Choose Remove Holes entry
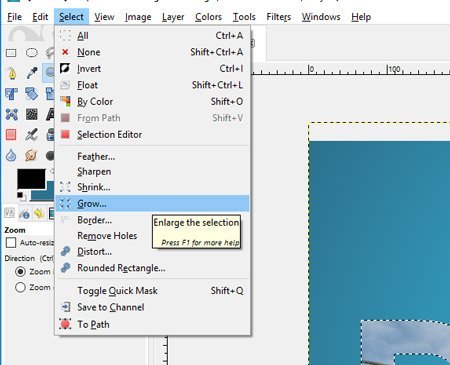Screen dimensions: 450x365 point(103,236)
